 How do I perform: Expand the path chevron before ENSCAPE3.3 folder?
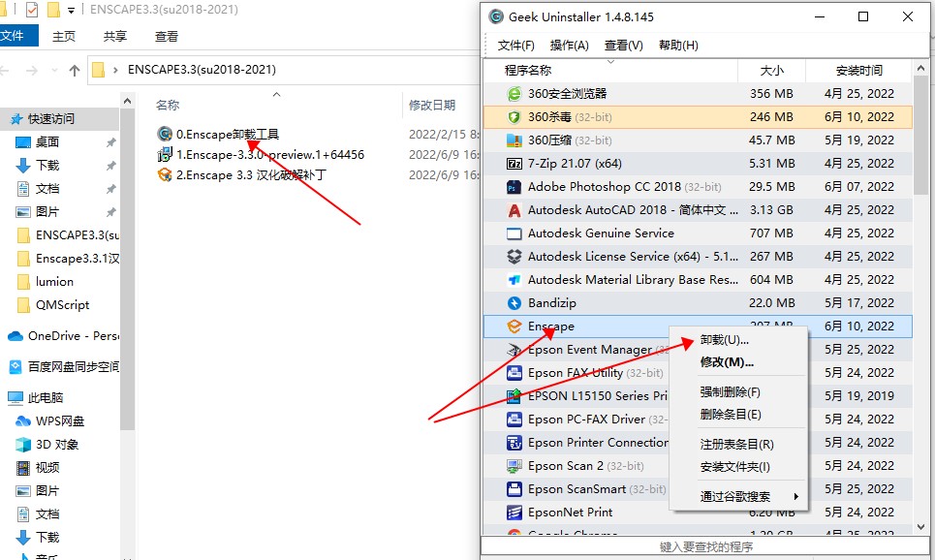coord(116,70)
